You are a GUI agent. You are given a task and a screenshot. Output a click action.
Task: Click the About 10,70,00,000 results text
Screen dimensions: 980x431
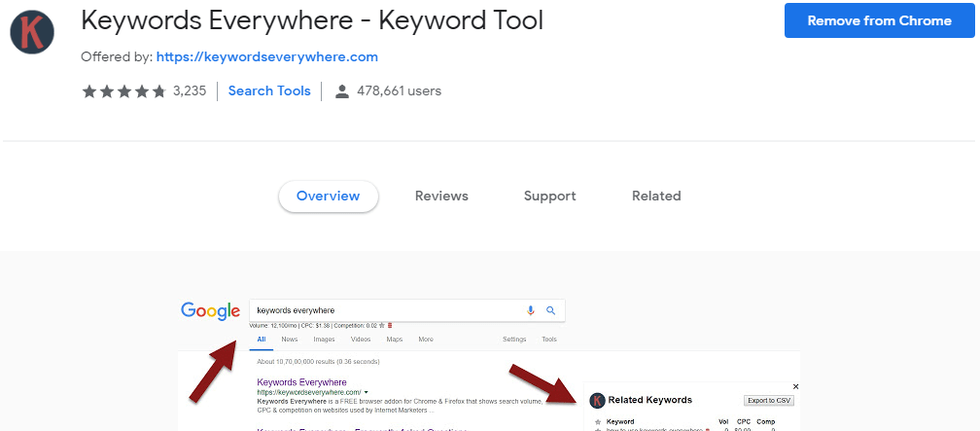(x=318, y=362)
